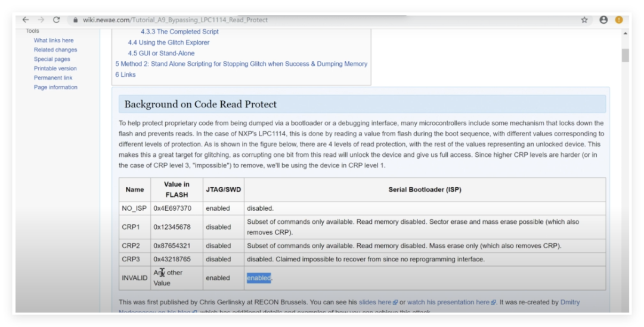Go to '6 Links' contents entry
This screenshot has width=644, height=327.
click(125, 75)
